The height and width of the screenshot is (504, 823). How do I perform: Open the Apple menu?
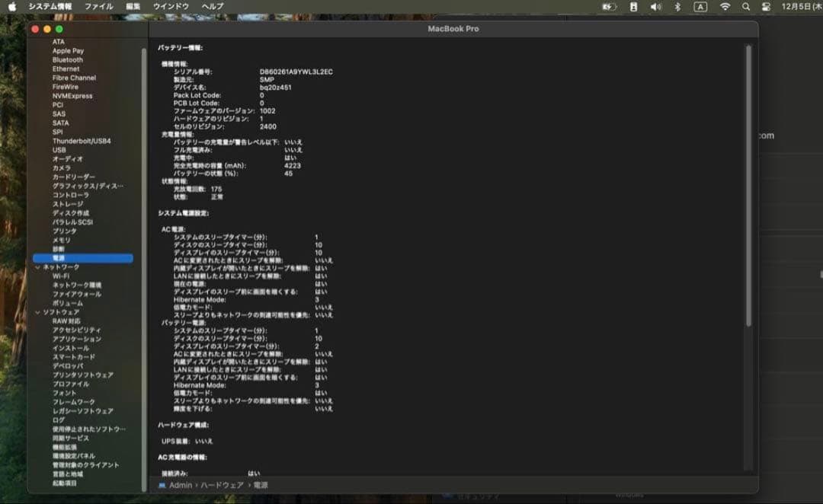point(12,6)
